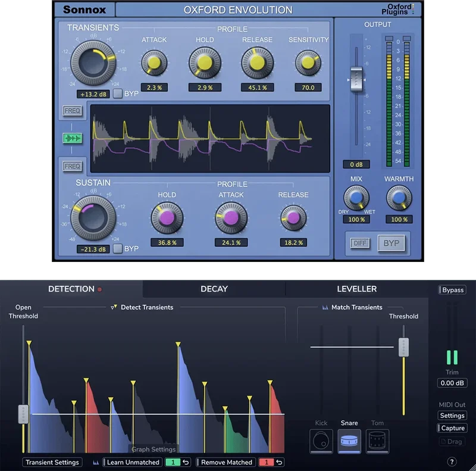Click the Sustain HOLD knob
This screenshot has width=476, height=471.
click(167, 218)
